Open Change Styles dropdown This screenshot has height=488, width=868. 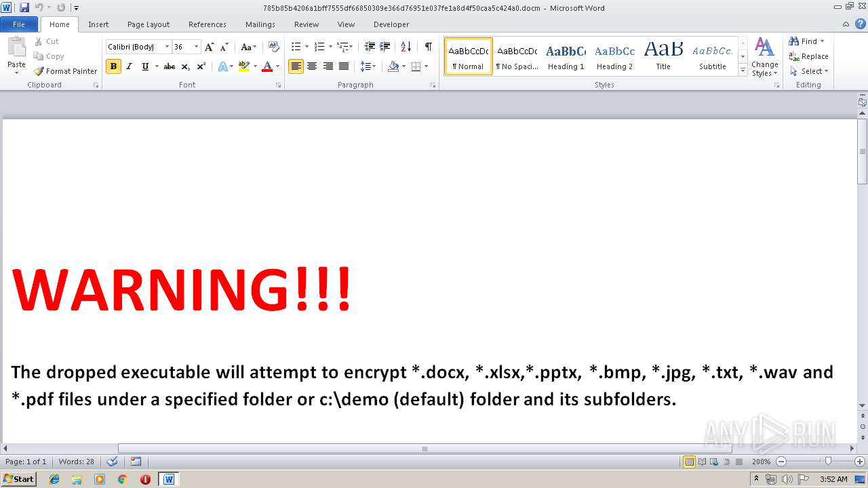point(764,58)
